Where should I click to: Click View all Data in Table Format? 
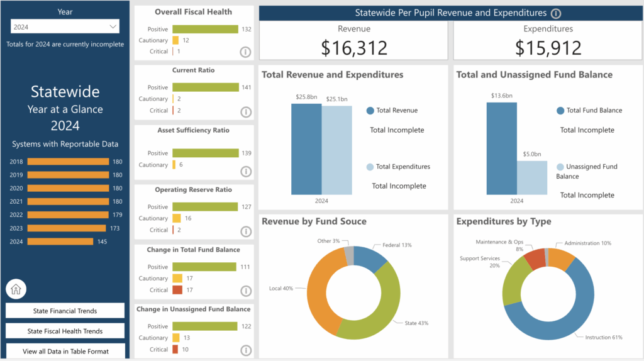click(65, 351)
